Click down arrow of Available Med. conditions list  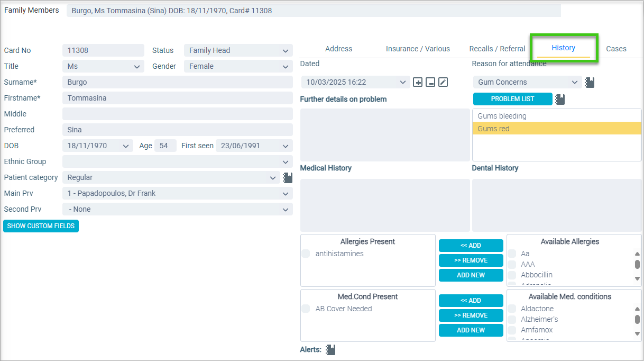pyautogui.click(x=637, y=333)
